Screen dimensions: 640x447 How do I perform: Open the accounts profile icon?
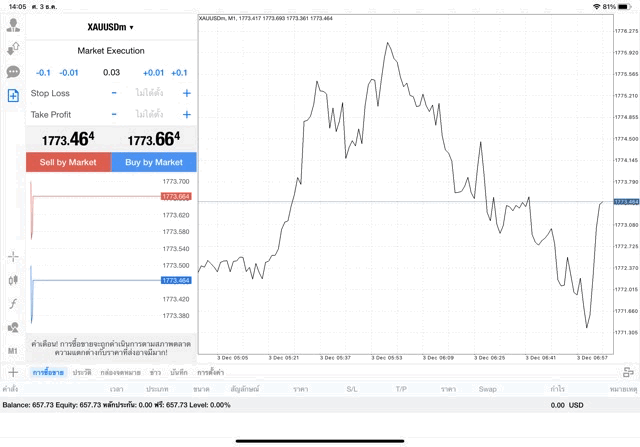point(13,25)
